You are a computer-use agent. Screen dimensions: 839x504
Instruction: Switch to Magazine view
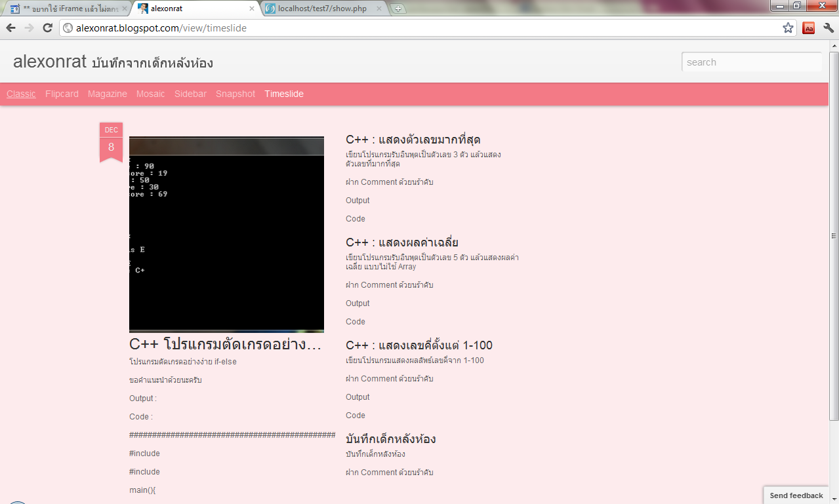click(x=108, y=94)
